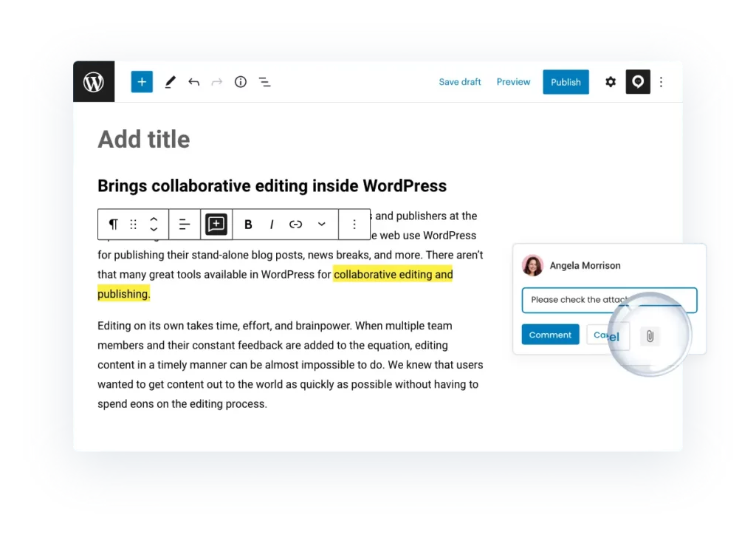This screenshot has height=537, width=756.
Task: Move the block down
Action: (154, 229)
